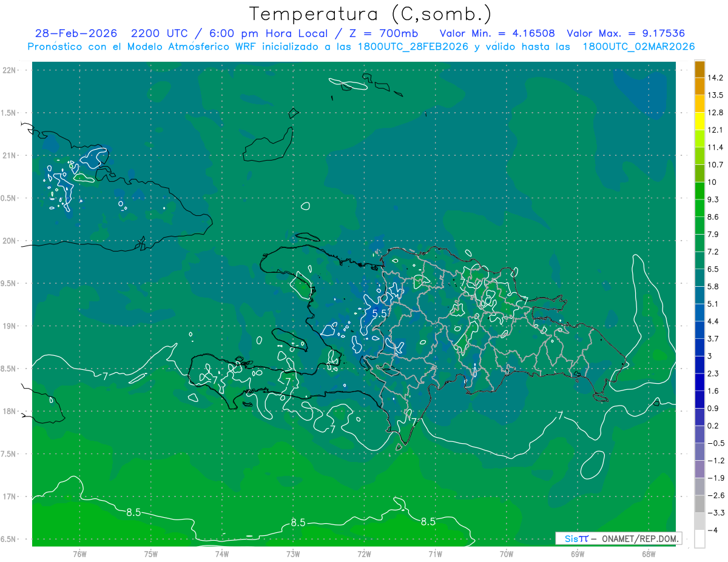Click the "7.9" colorbar value
This screenshot has width=728, height=562.
714,235
